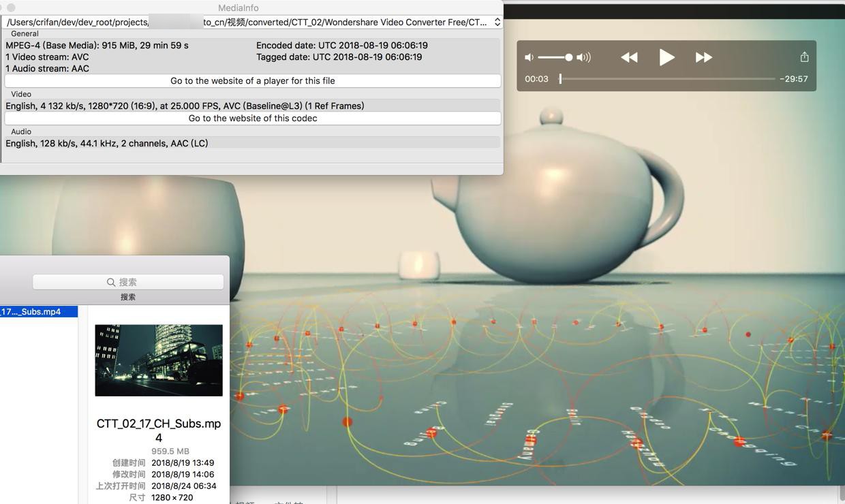
Task: Click the playhead marker on the timeline
Action: point(560,79)
